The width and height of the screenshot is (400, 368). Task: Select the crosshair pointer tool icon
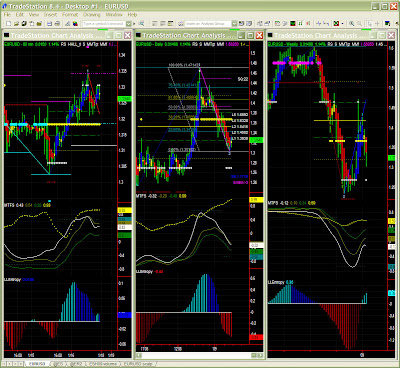(377, 24)
